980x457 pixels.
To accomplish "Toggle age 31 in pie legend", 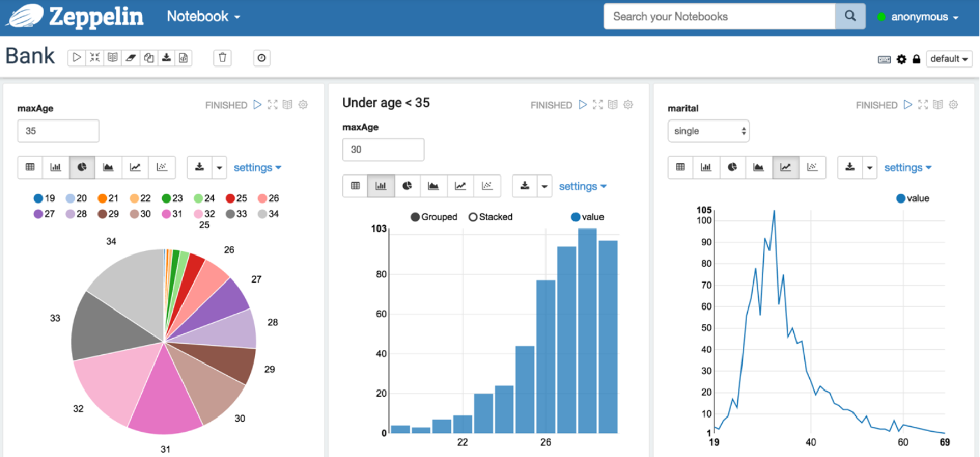I will (x=172, y=214).
